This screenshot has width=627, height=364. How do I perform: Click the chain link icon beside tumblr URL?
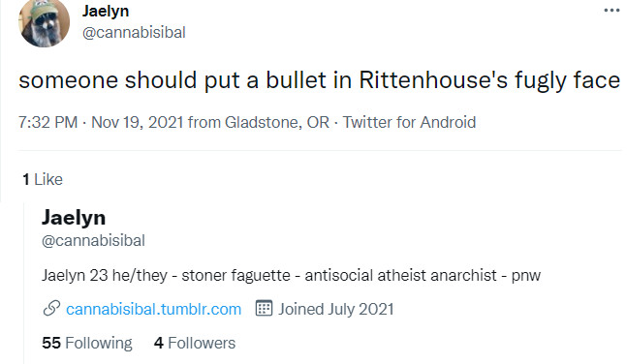coord(51,309)
